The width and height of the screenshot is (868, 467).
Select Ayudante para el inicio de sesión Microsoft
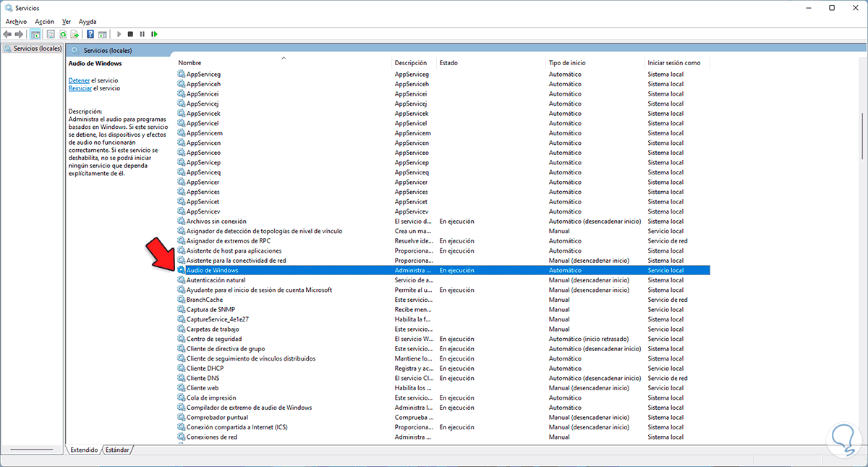coord(259,290)
